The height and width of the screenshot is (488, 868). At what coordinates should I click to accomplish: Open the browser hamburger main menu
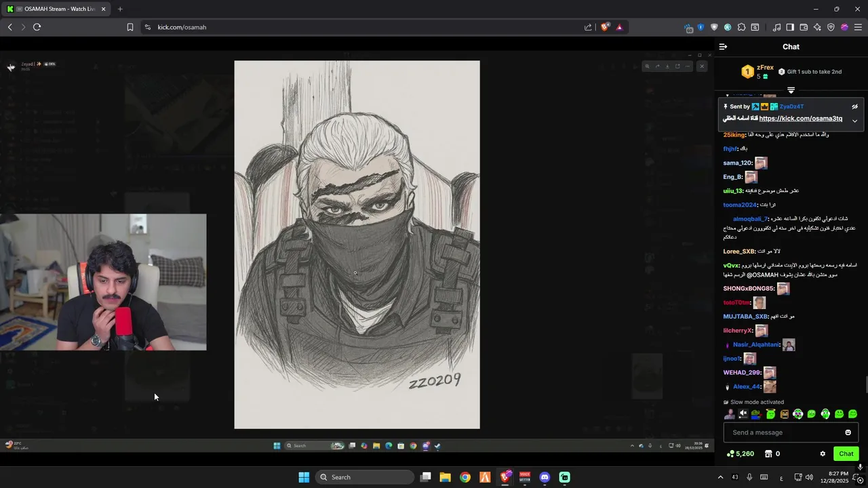coord(858,27)
